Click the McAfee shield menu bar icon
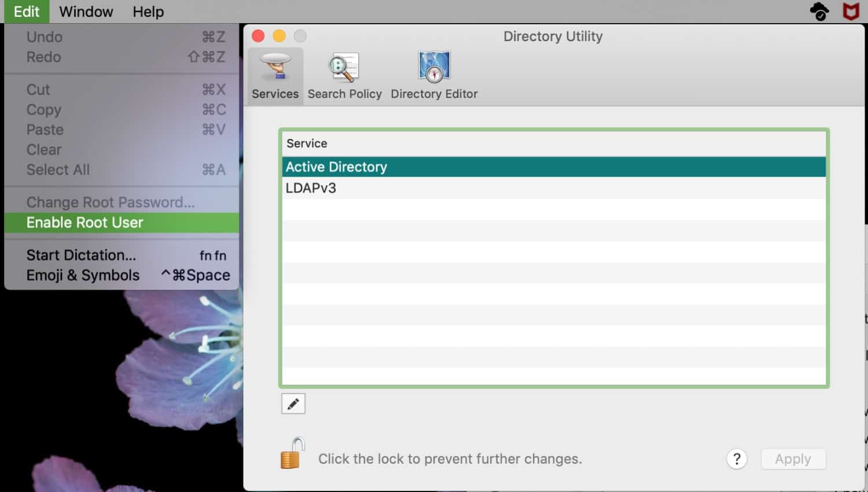Viewport: 868px width, 492px height. (851, 11)
